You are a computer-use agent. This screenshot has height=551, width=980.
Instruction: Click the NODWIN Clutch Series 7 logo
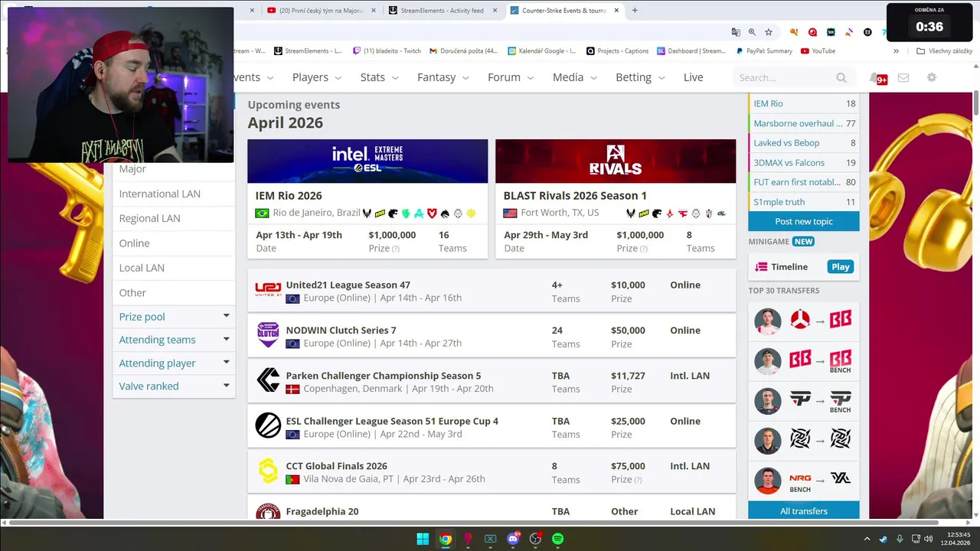[x=268, y=336]
